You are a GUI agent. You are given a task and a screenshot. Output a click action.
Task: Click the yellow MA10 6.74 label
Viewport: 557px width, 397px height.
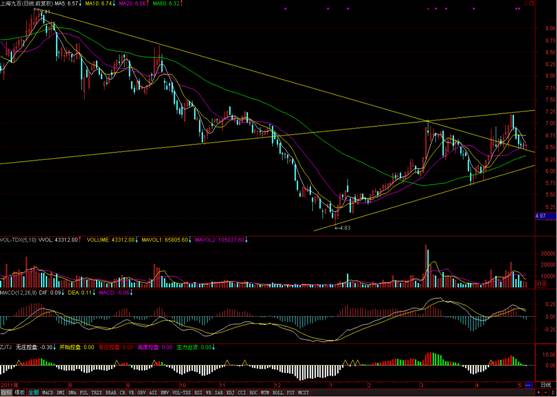99,4
